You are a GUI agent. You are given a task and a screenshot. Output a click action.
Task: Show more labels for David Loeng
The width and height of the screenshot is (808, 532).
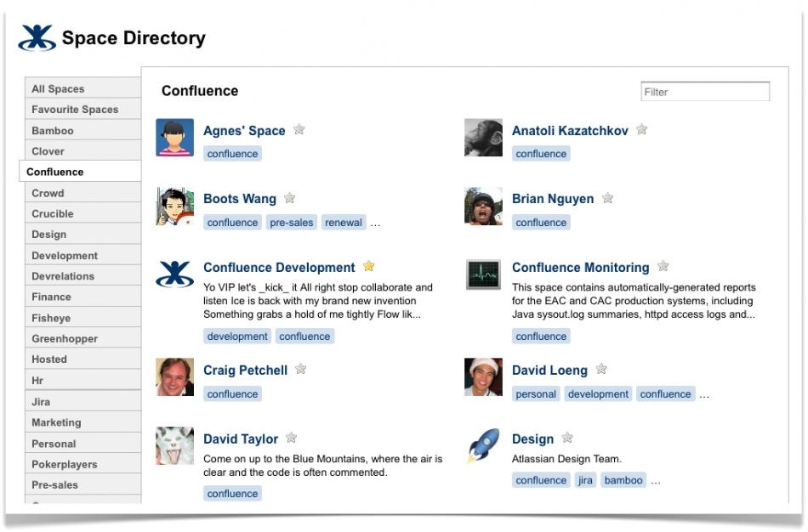pos(704,396)
